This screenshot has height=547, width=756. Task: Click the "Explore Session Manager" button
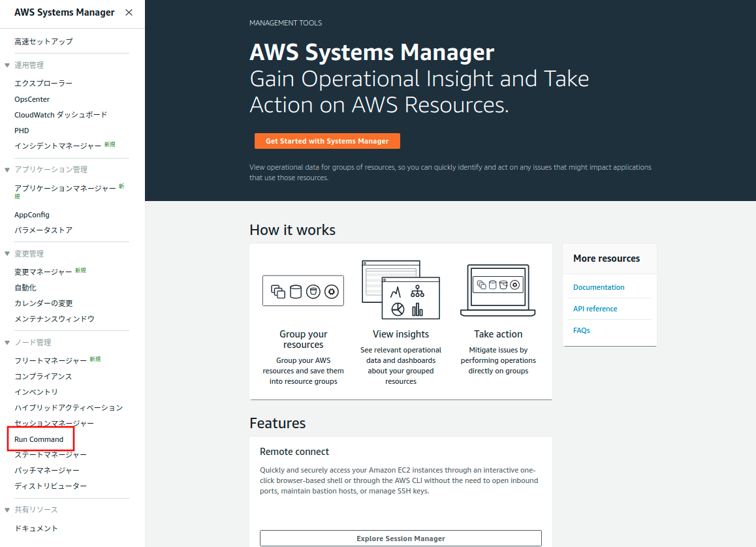point(400,538)
